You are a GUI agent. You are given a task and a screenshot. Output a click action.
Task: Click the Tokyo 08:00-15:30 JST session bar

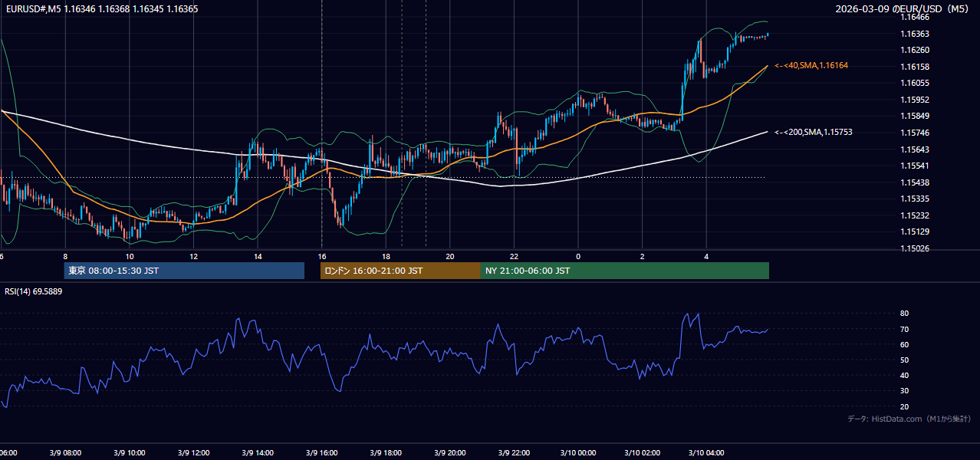(184, 271)
